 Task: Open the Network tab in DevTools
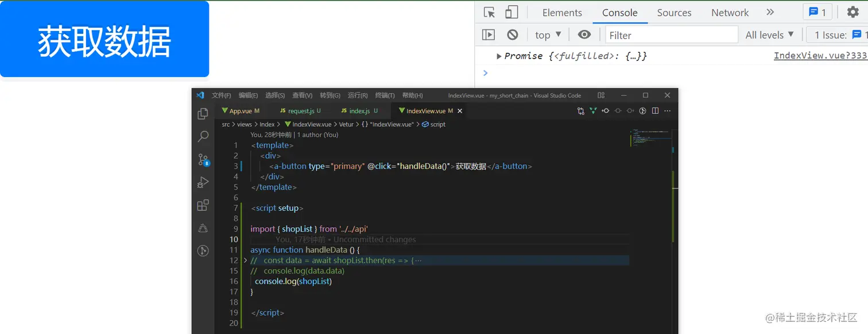[730, 13]
